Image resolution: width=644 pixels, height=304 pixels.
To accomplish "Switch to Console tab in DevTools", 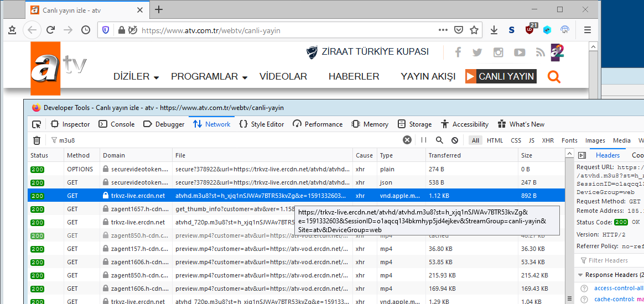I will (x=117, y=124).
